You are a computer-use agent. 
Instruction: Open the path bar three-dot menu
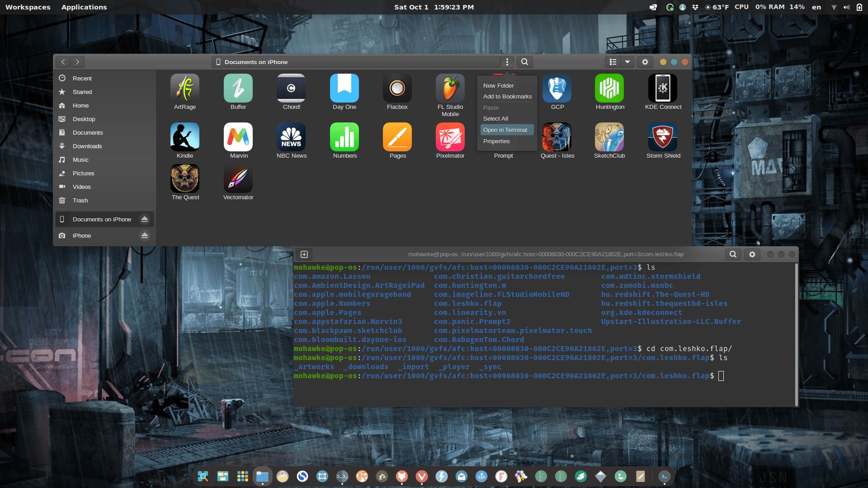[x=507, y=62]
